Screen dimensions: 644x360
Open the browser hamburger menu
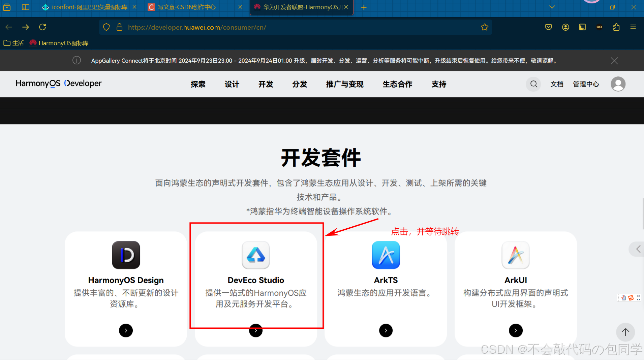click(x=633, y=27)
